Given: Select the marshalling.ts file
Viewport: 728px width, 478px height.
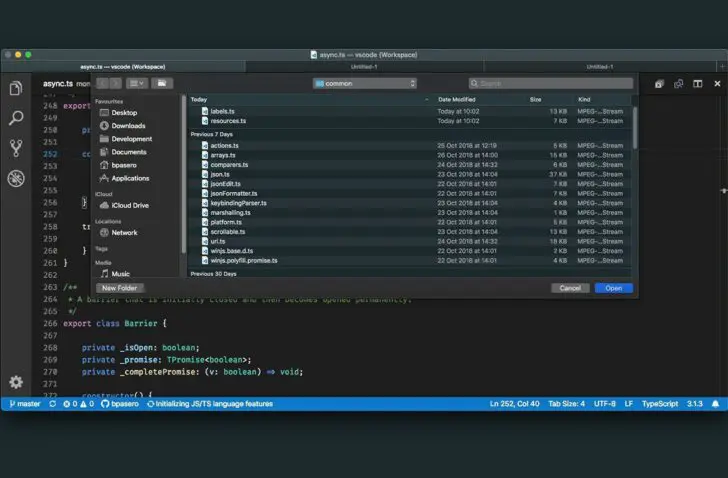Looking at the screenshot, I should [x=410, y=213].
